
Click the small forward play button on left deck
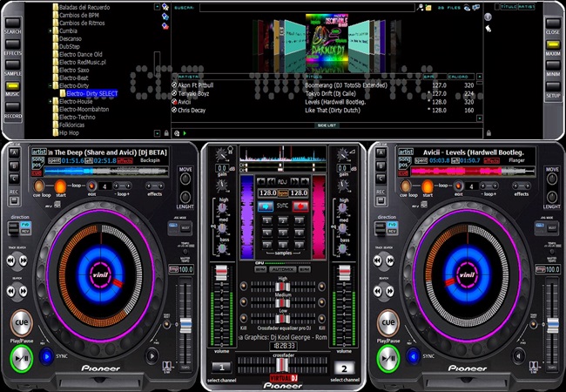[x=152, y=356]
